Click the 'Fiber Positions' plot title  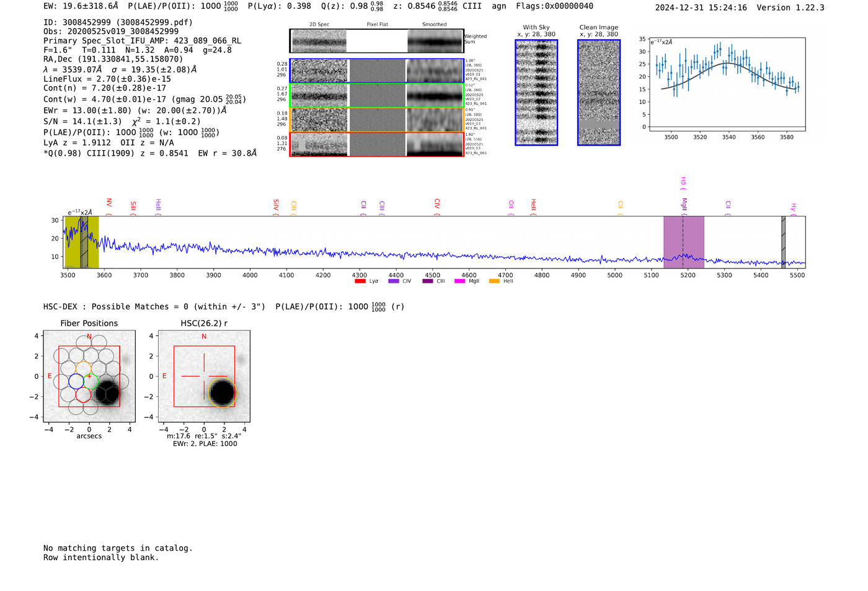(x=89, y=324)
